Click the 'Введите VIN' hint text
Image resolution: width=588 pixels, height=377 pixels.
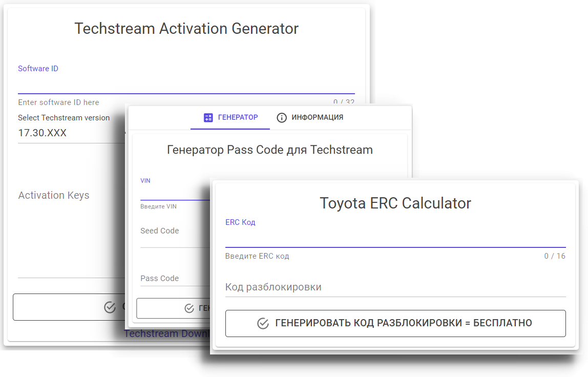[x=158, y=207]
